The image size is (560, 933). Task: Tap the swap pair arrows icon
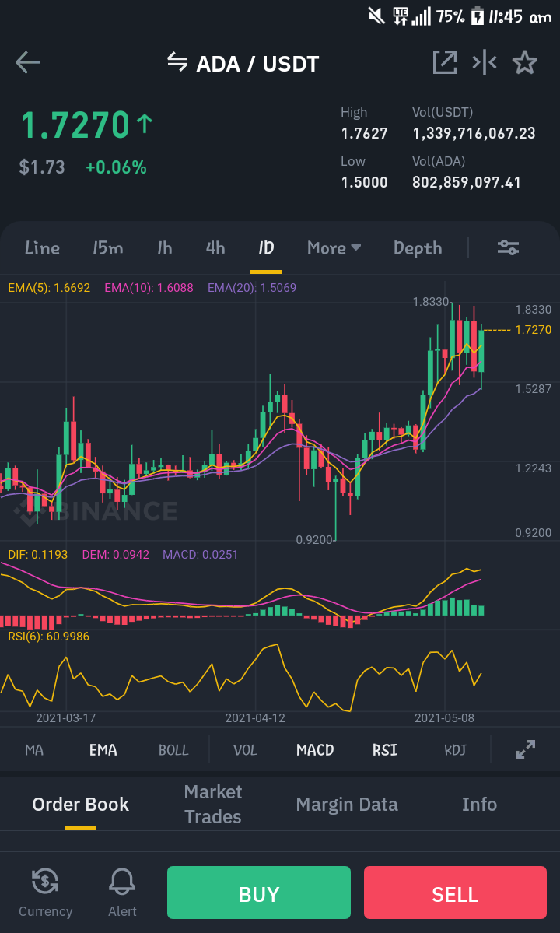pos(177,61)
